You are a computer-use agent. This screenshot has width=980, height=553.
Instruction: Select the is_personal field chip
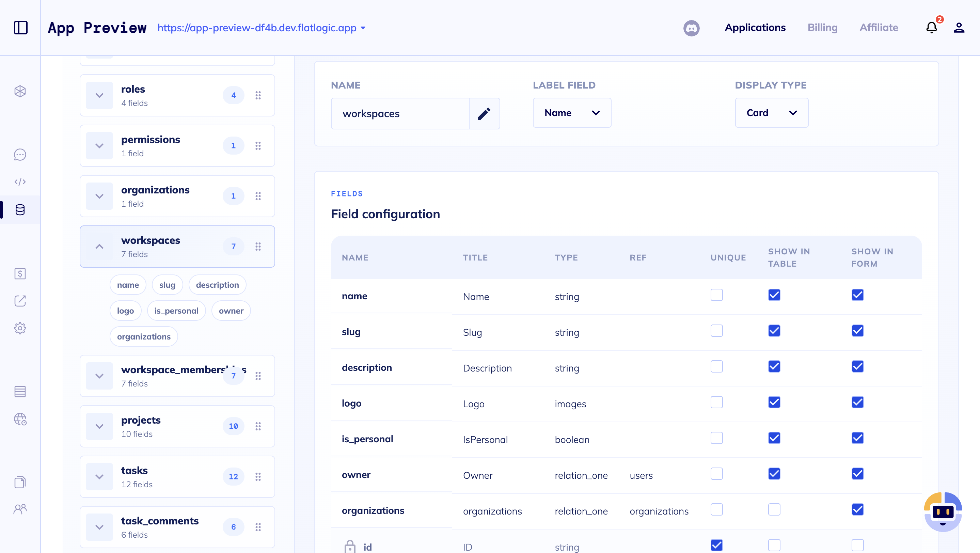[176, 311]
